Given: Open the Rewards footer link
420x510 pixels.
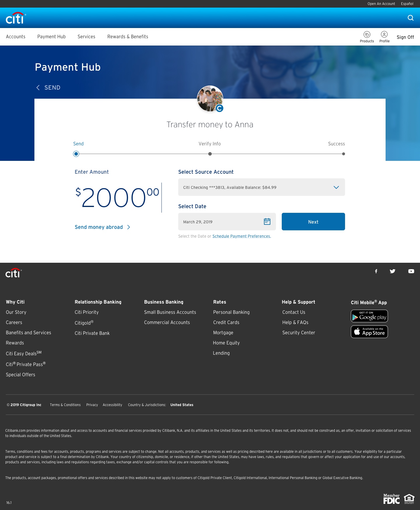Looking at the screenshot, I should point(15,343).
